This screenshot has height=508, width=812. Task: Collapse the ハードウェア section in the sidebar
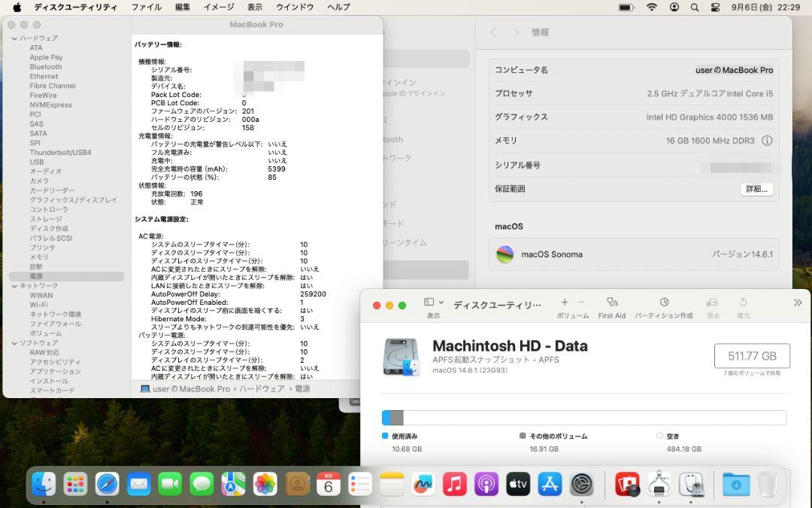coord(14,38)
